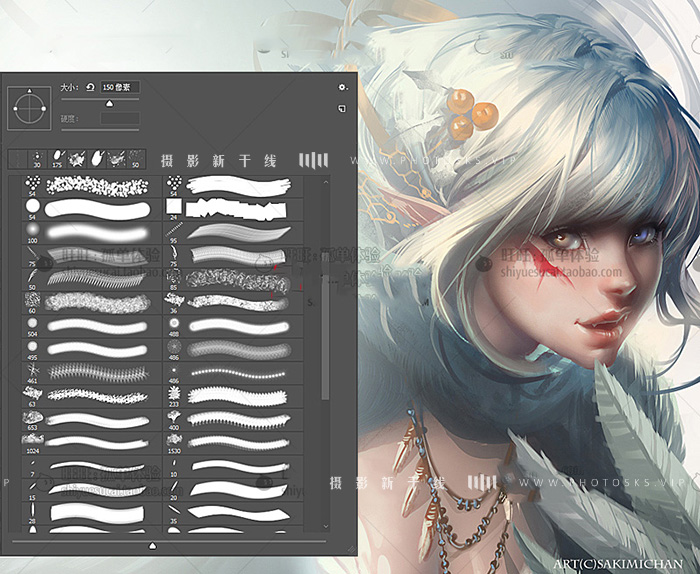Select the square brush preset 24
Viewport: 700px width, 574px height.
click(x=233, y=210)
